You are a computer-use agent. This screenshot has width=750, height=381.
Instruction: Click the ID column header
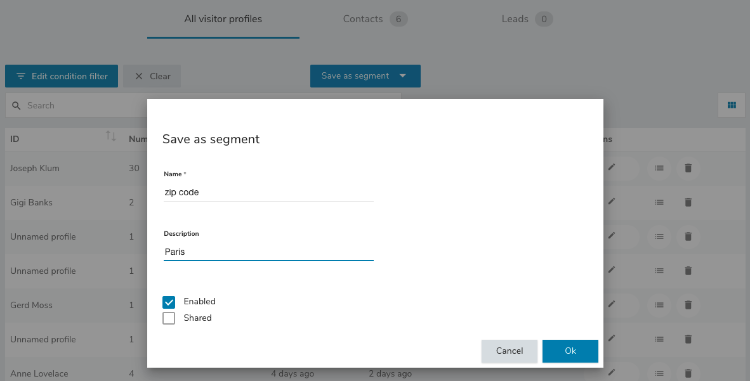tap(15, 139)
